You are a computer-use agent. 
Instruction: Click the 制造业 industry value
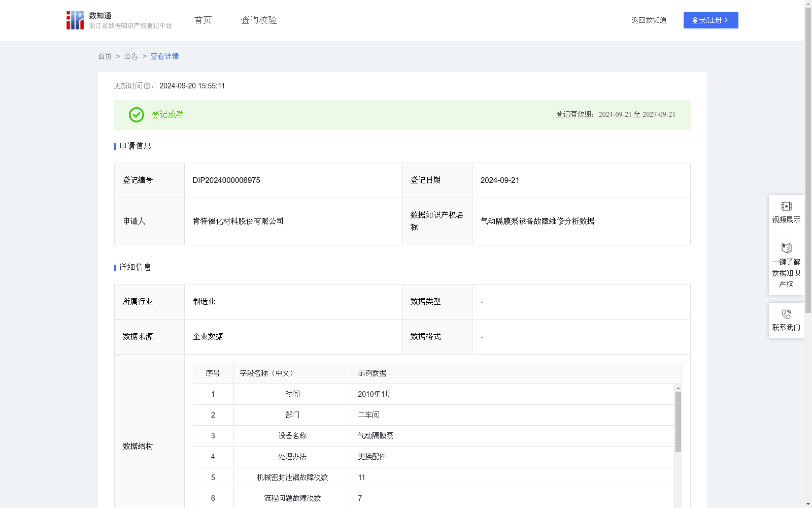tap(204, 301)
